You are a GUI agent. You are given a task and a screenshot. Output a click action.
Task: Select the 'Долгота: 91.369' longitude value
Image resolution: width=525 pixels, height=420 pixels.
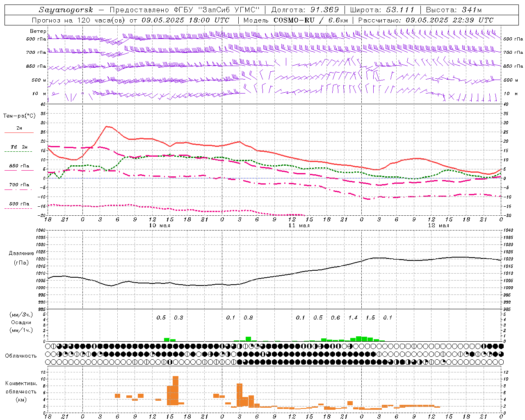(305, 10)
